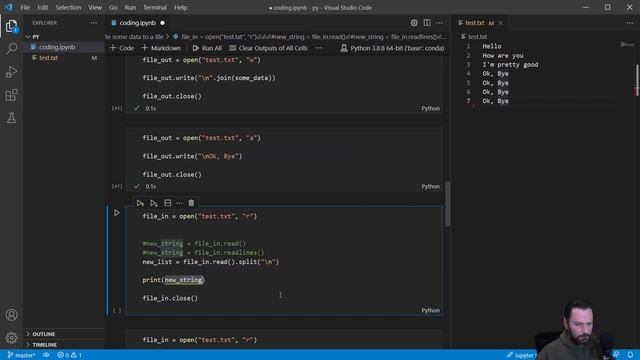Click the file_in.close() line in focused cell
This screenshot has width=640, height=360.
tap(170, 298)
